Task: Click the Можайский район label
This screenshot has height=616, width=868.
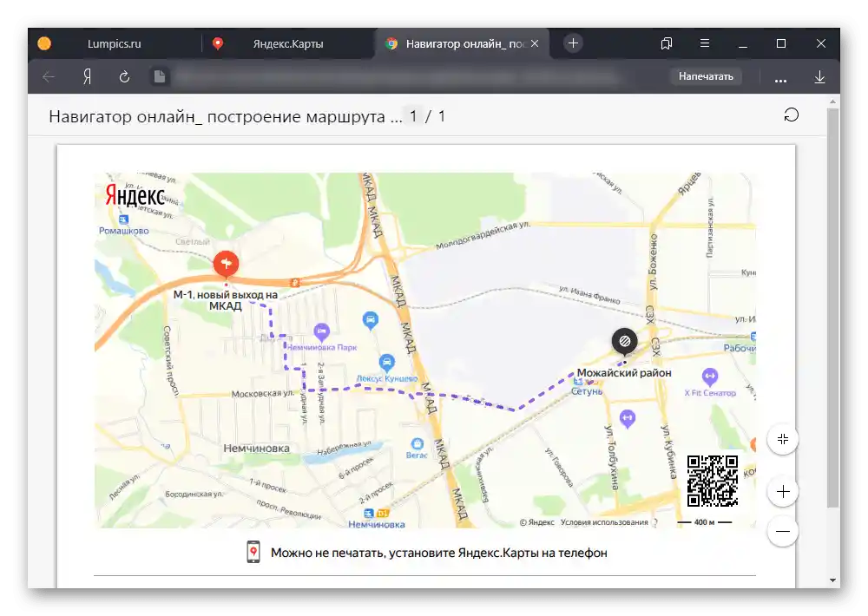Action: 624,373
